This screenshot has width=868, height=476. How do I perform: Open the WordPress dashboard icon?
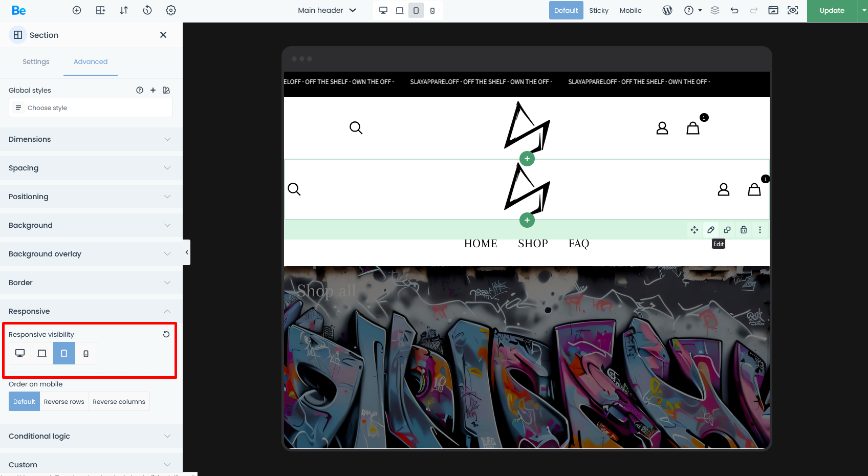(x=667, y=10)
